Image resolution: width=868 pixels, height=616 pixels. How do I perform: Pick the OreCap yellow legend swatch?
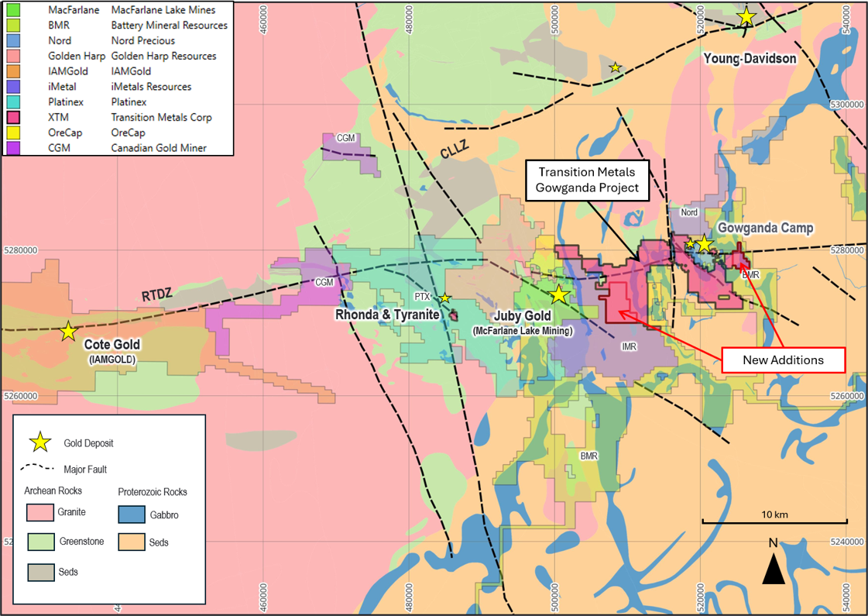13,132
